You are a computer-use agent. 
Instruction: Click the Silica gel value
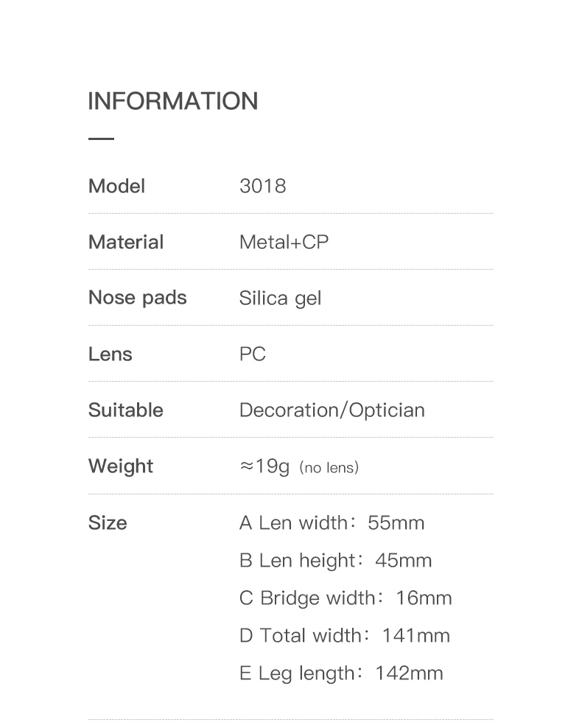[x=280, y=298]
